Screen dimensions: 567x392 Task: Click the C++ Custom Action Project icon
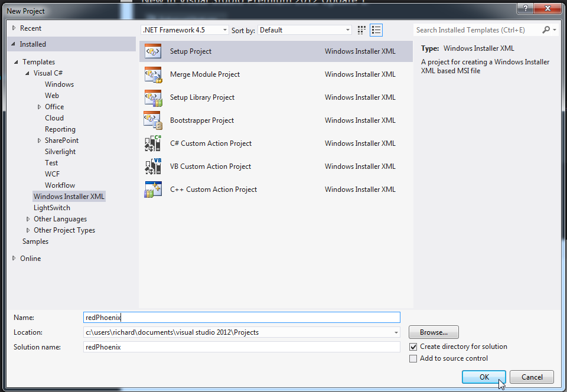pyautogui.click(x=153, y=190)
